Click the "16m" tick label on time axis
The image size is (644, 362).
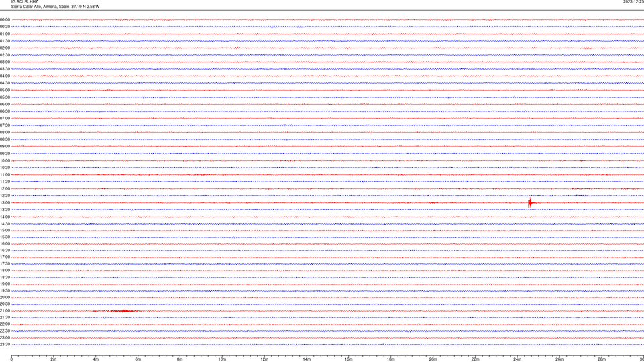(x=349, y=359)
